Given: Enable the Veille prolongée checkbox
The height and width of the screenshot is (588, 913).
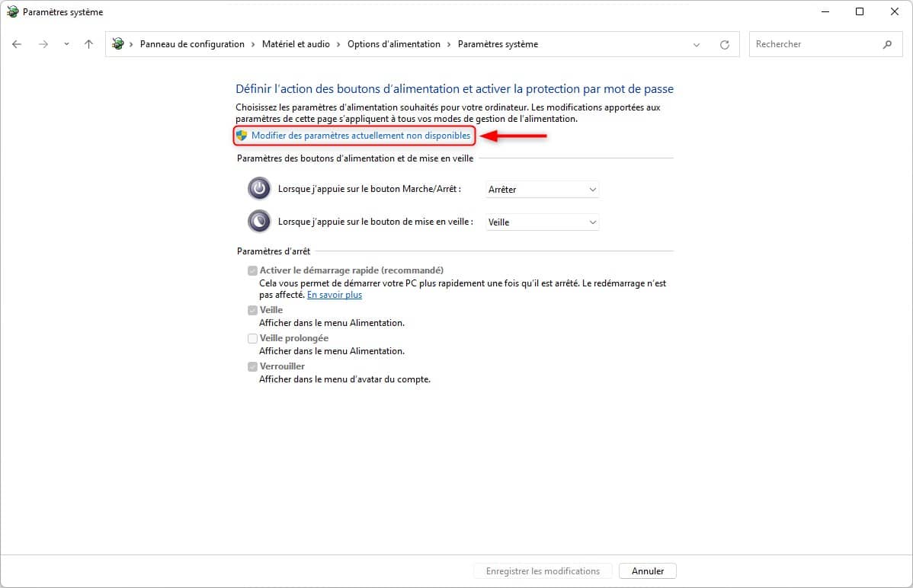Looking at the screenshot, I should [x=253, y=338].
